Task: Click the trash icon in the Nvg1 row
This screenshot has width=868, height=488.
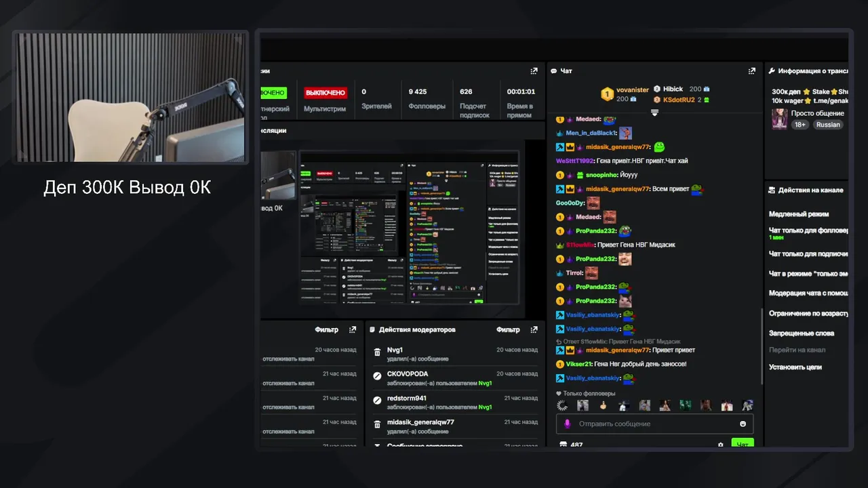Action: tap(377, 352)
